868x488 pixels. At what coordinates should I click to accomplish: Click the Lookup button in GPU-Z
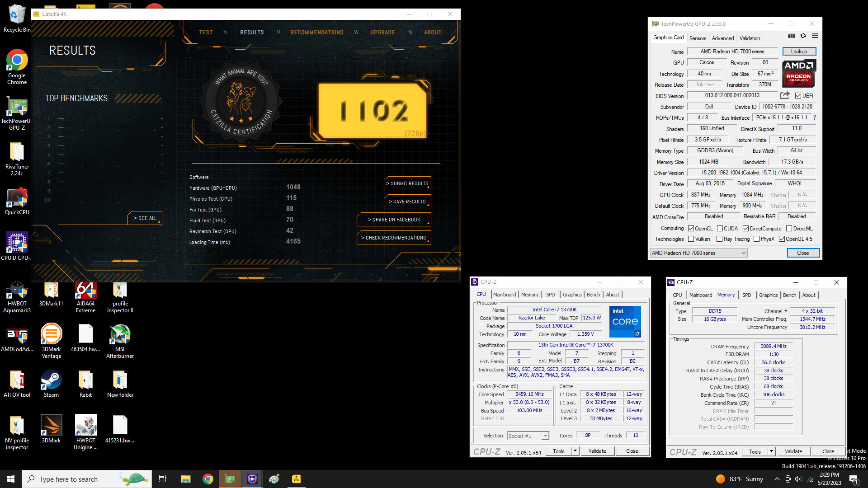coord(799,52)
